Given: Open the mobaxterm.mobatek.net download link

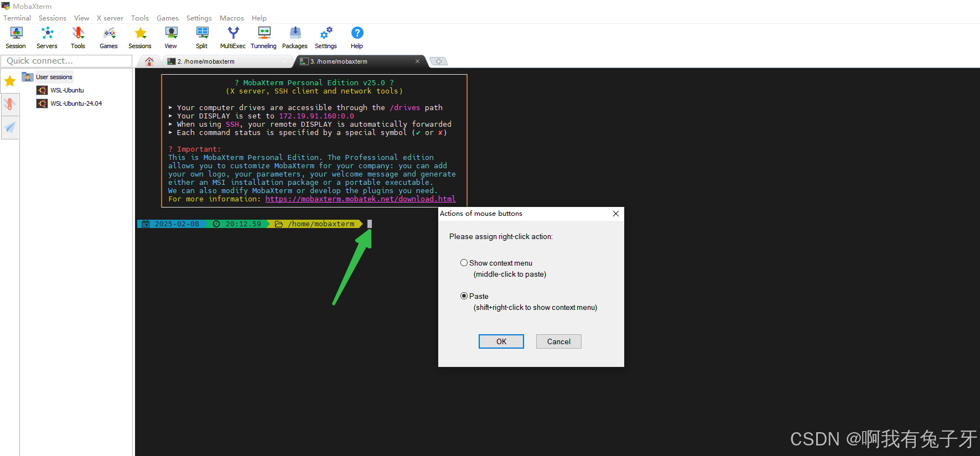Looking at the screenshot, I should (360, 199).
